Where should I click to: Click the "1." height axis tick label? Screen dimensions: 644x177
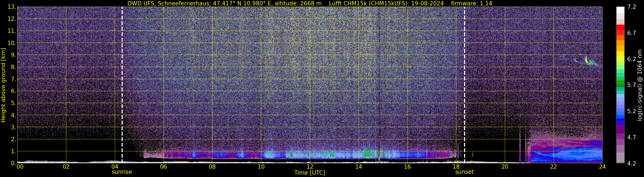[x=13, y=151]
